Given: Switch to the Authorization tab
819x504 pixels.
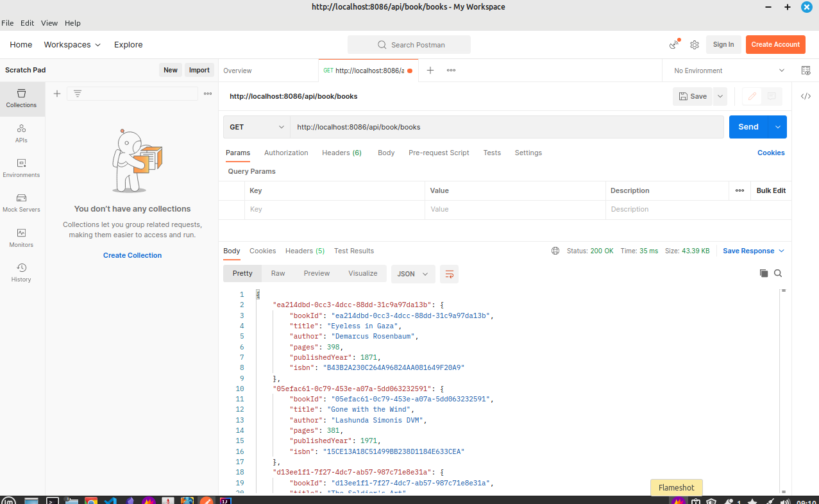Looking at the screenshot, I should coord(286,153).
